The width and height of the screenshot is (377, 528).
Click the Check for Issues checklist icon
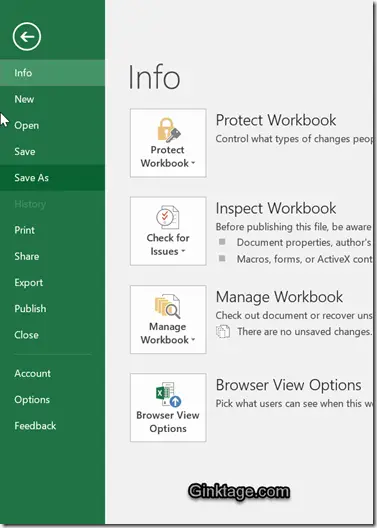(167, 217)
